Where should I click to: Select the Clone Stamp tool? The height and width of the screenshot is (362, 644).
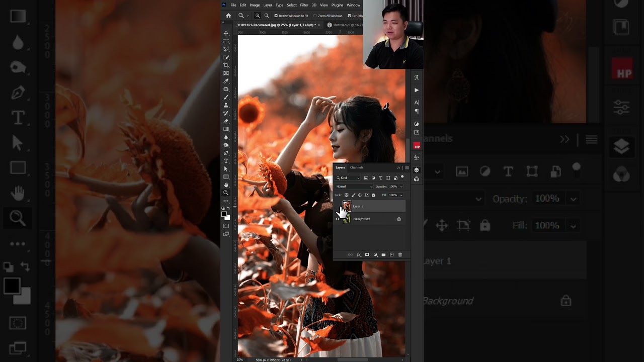[226, 105]
